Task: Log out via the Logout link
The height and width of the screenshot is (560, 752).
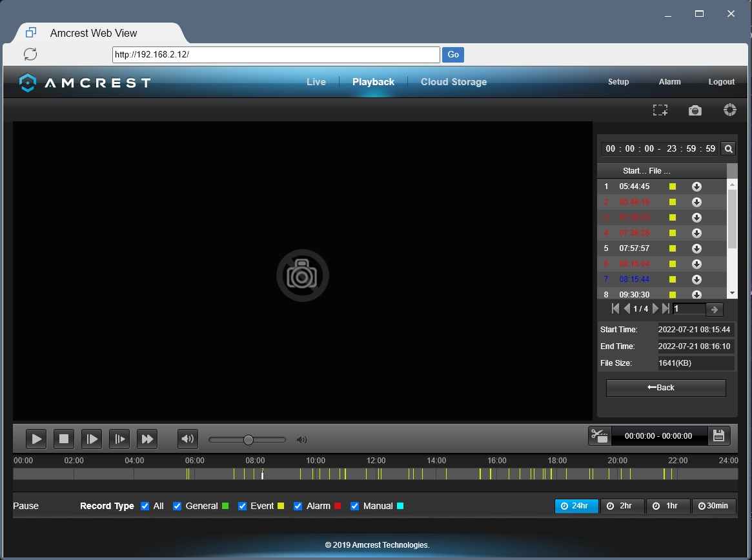Action: coord(721,82)
